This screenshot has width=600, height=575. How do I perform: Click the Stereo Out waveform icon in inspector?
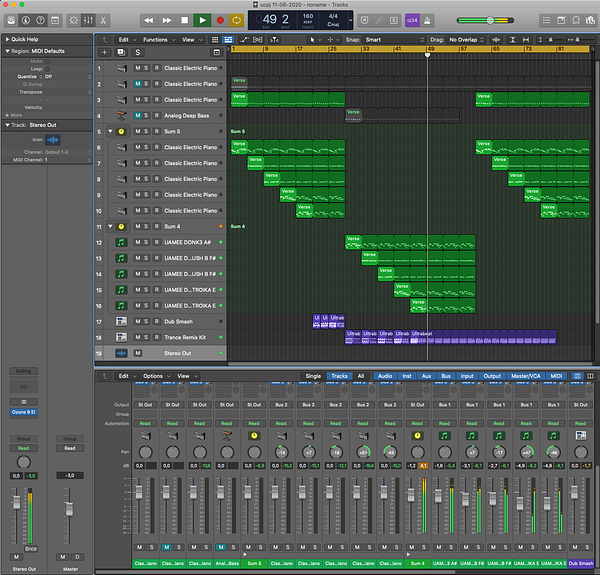click(52, 139)
